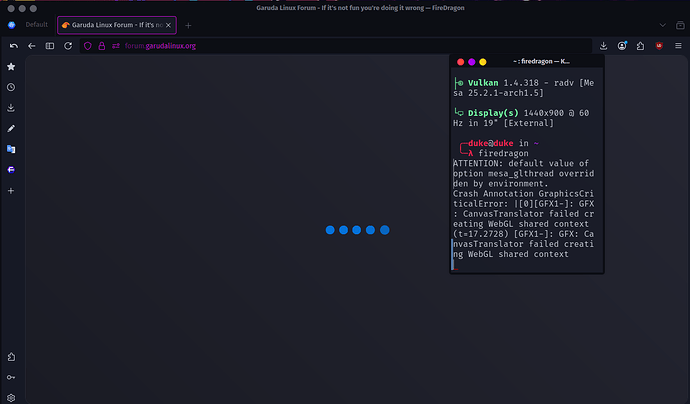690x404 pixels.
Task: Show site info via the padlock icon
Action: coord(102,45)
